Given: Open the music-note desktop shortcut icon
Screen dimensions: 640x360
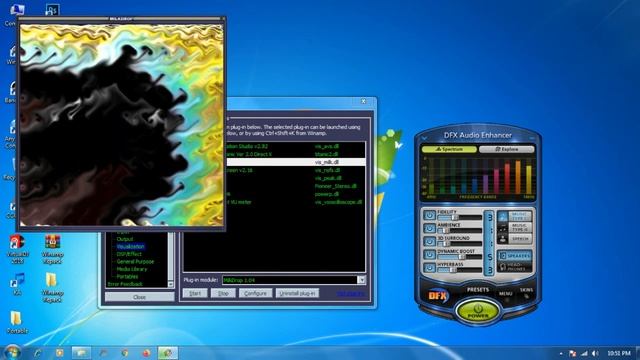Looking at the screenshot, I should click(x=17, y=284).
